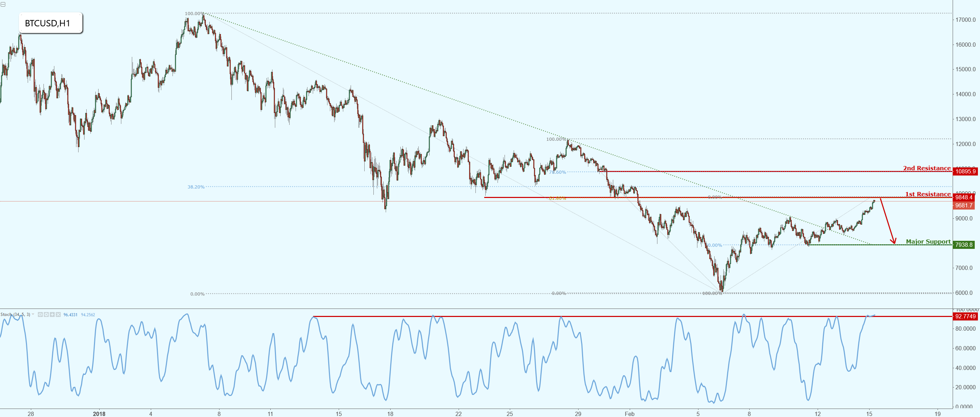
Task: Click the 9000.0 price axis label
Action: pyautogui.click(x=964, y=219)
